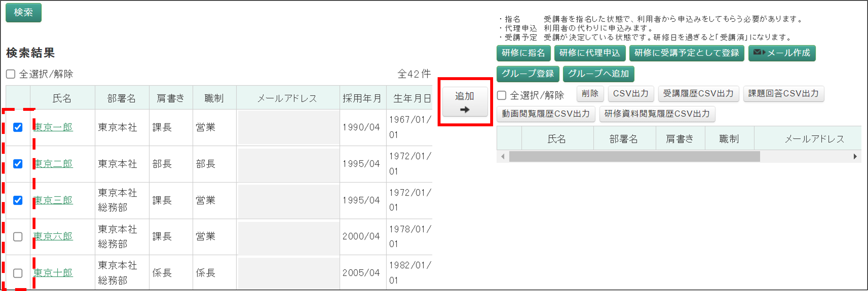Click the 追加 arrow button
The height and width of the screenshot is (291, 868).
tap(465, 102)
